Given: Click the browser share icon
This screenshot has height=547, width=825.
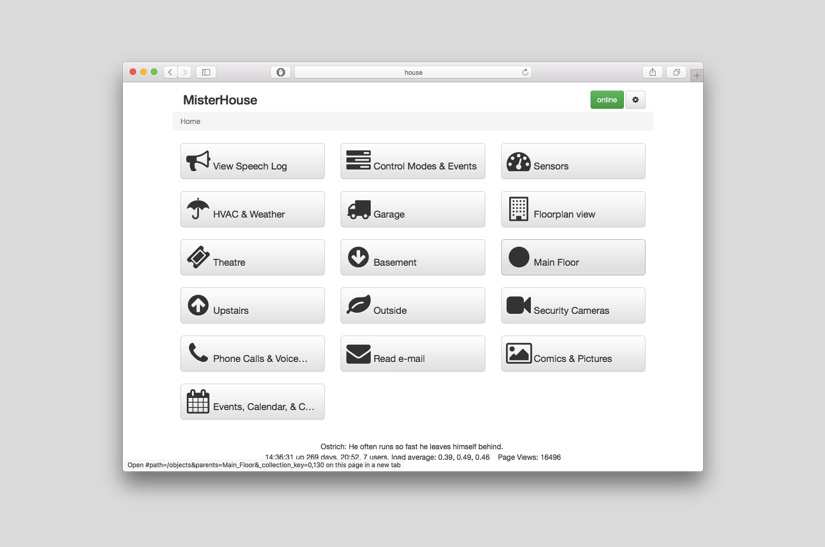Looking at the screenshot, I should click(652, 72).
